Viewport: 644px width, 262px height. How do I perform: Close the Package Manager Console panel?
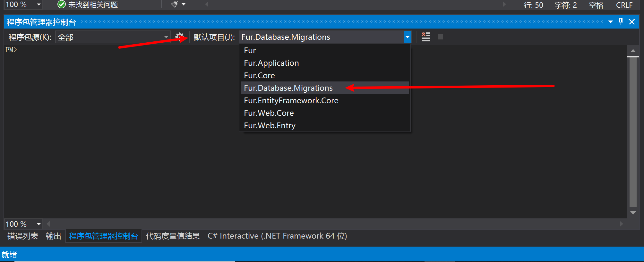pos(632,22)
